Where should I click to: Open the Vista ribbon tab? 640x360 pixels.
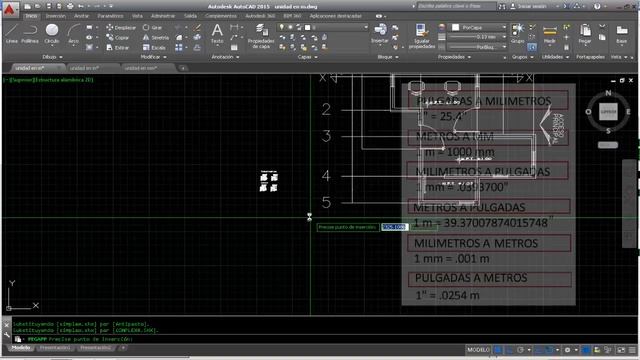pyautogui.click(x=137, y=16)
